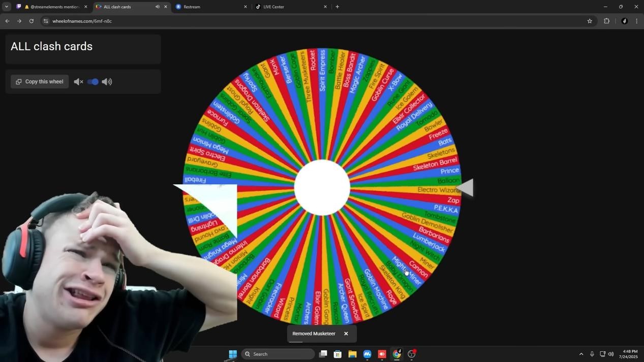Click the Magic Archer wheel slice
644x362 pixels.
coord(357,74)
